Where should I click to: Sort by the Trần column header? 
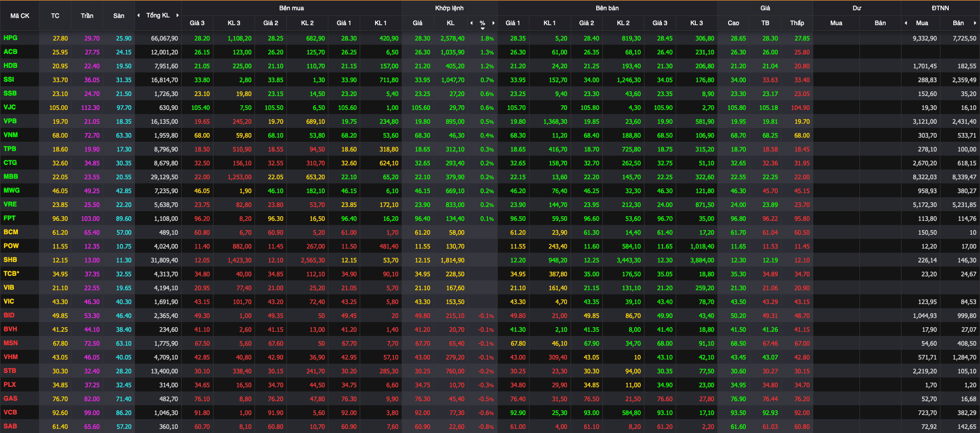87,16
